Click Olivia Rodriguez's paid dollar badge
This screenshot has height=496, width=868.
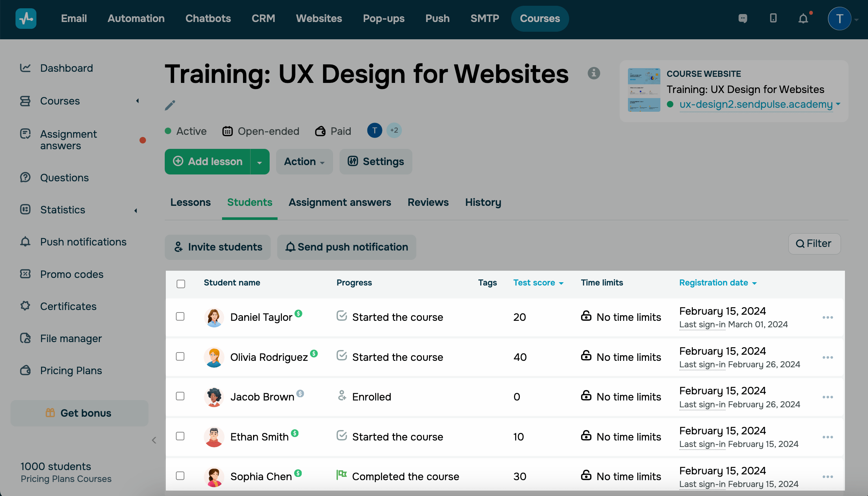point(314,353)
